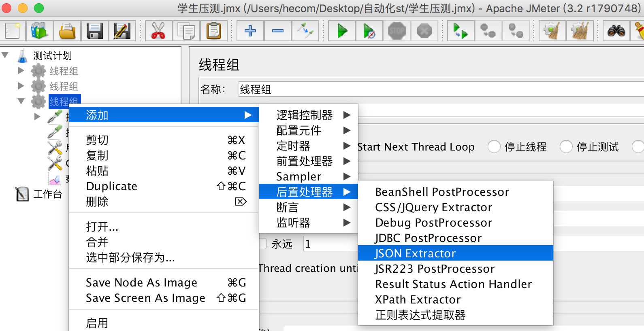
Task: Add a BeanShell PostProcessor
Action: pyautogui.click(x=456, y=192)
